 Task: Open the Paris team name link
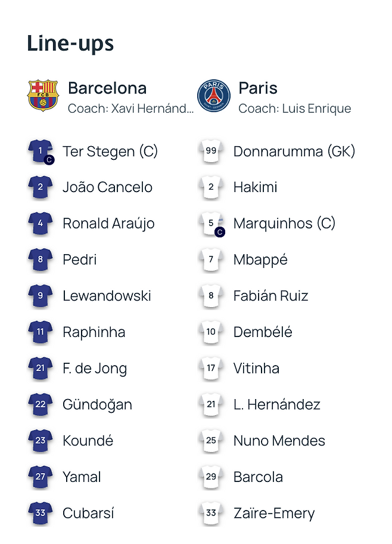(x=258, y=88)
